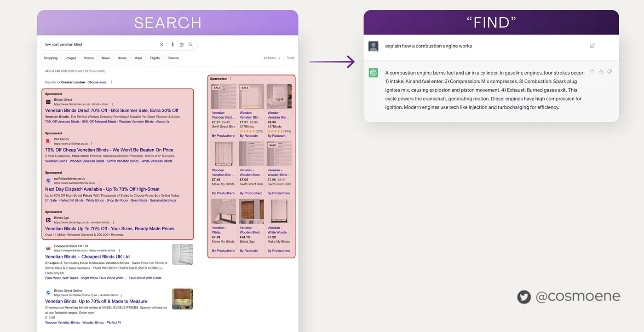Open three-dot menu beside Choose area

[x=111, y=82]
